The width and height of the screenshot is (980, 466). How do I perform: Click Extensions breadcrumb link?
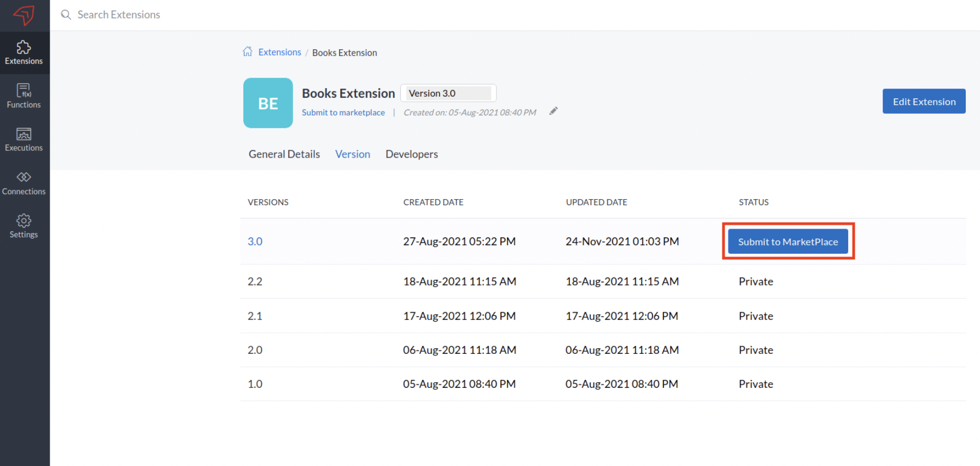point(279,53)
